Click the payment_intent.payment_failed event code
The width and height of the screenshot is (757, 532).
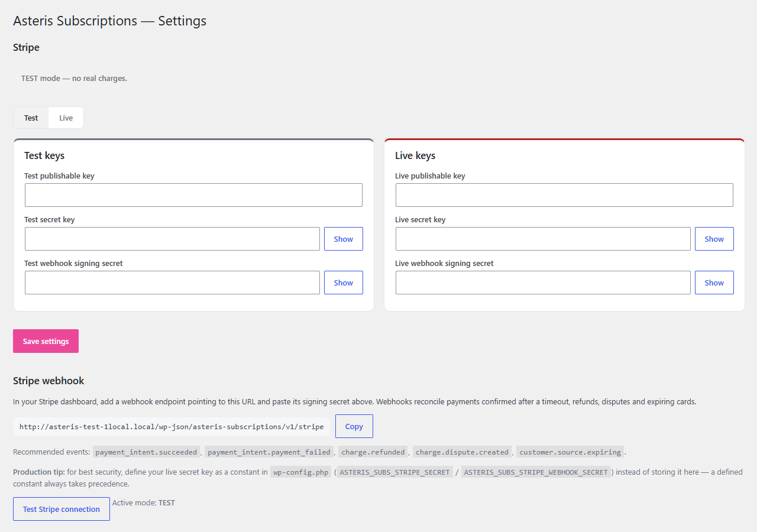pyautogui.click(x=269, y=452)
